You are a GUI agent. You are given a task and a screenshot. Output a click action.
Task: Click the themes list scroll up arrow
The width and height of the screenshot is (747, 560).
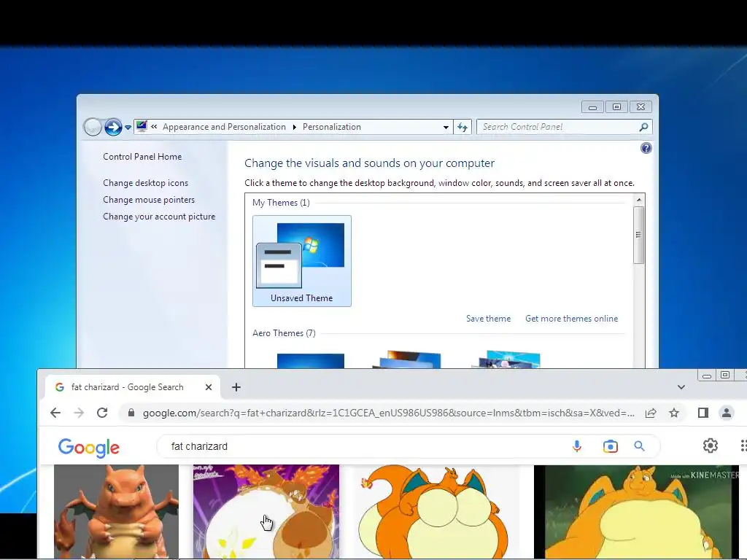(639, 200)
